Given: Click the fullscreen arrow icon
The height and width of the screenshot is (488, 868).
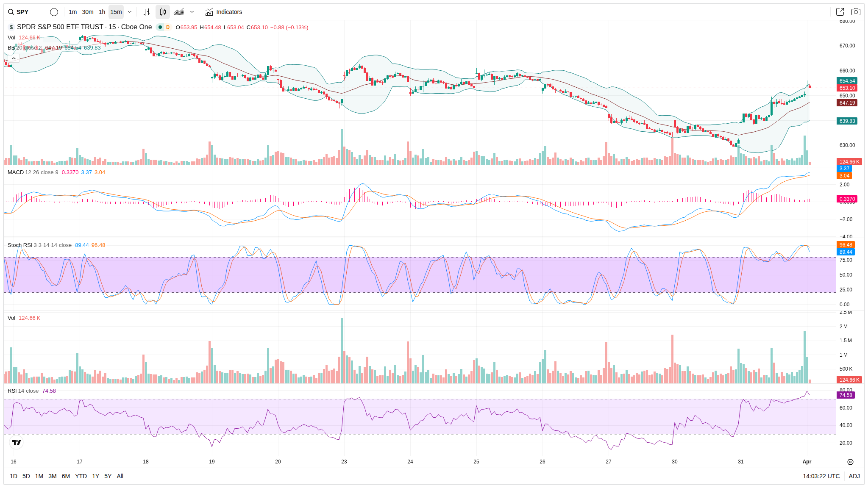Looking at the screenshot, I should (x=840, y=12).
